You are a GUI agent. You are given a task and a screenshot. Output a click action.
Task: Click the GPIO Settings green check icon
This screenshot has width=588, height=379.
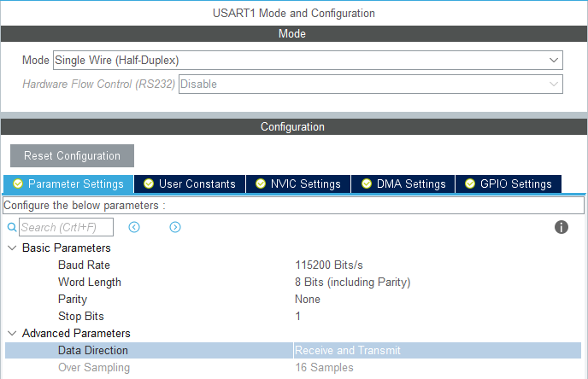470,184
